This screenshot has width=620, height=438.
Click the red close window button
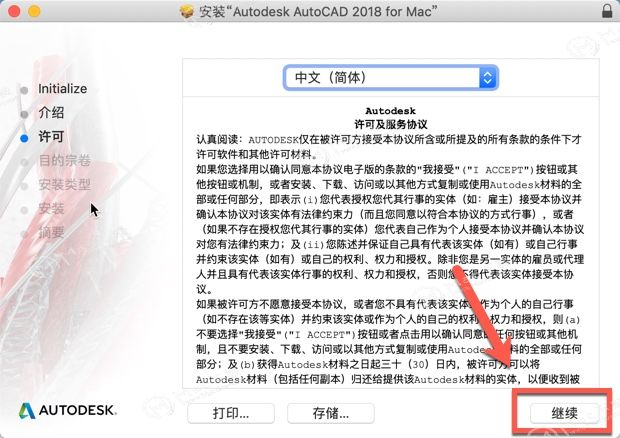point(14,11)
